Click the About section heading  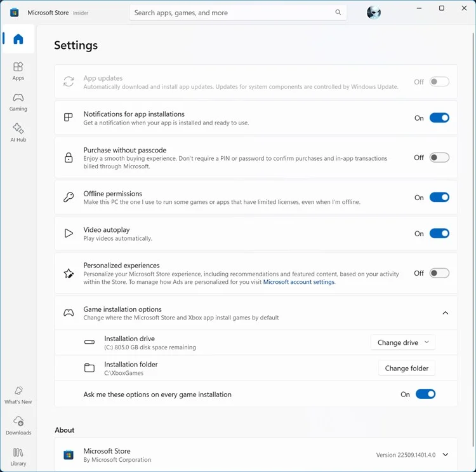[64, 429]
